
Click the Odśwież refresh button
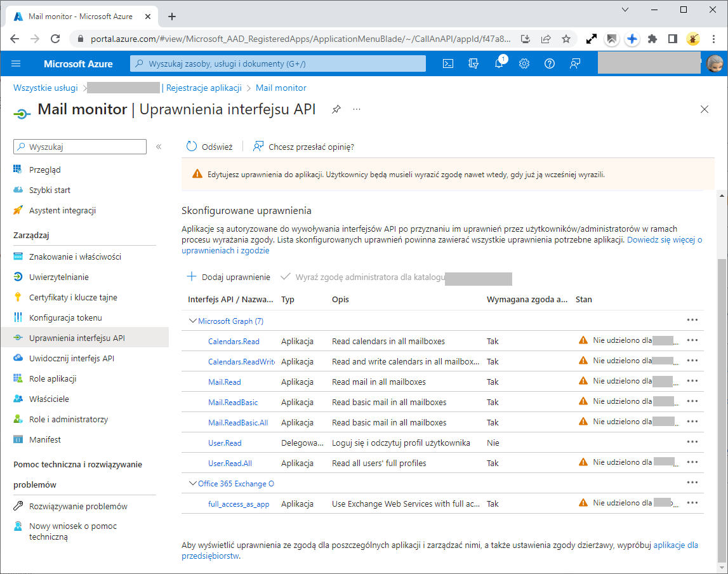210,147
